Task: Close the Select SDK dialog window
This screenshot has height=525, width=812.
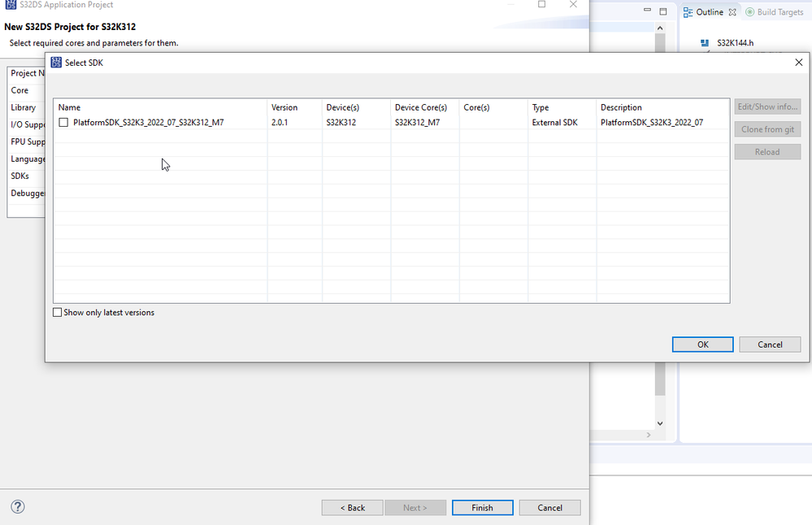Action: 798,63
